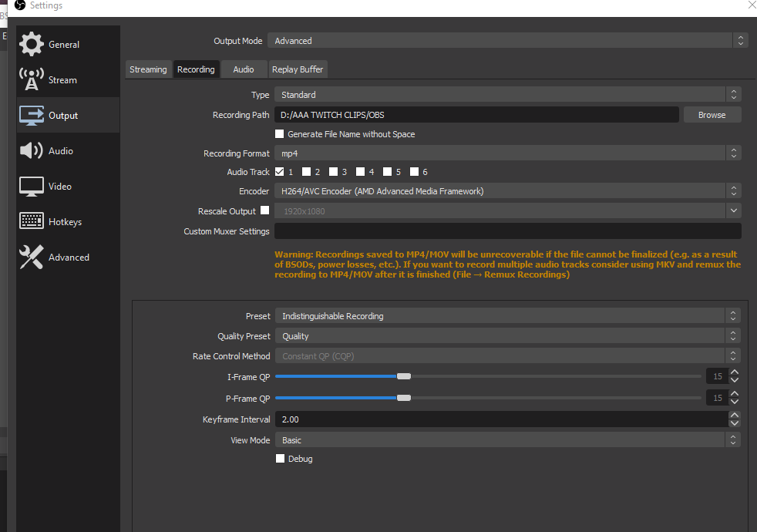Viewport: 757px width, 532px height.
Task: Open Video settings display icon
Action: (32, 187)
